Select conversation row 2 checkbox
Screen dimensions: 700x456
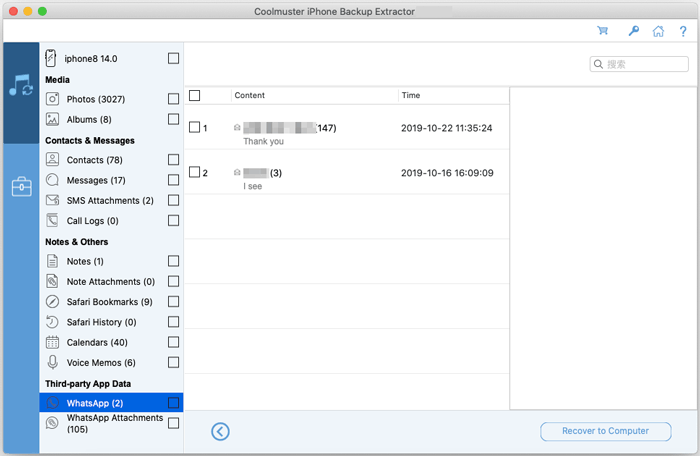click(195, 172)
